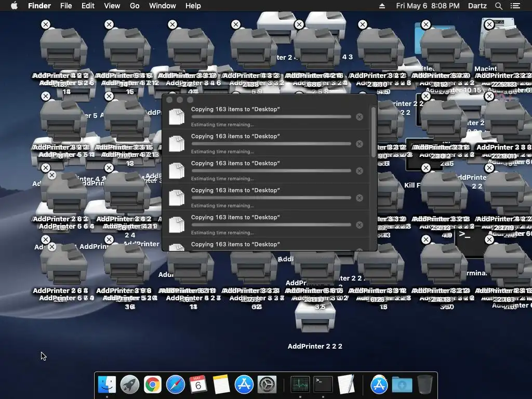Cancel the first Copying 163 items operation
The width and height of the screenshot is (532, 399).
point(360,117)
